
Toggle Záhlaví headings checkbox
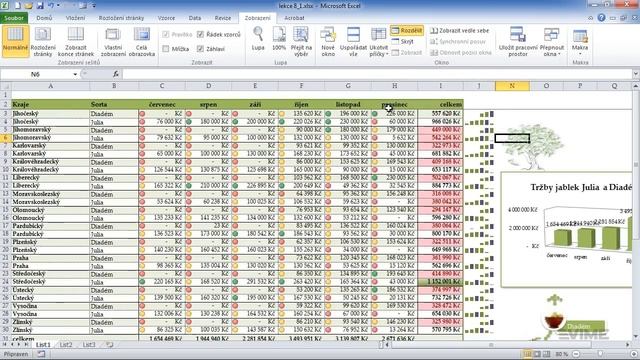point(211,49)
